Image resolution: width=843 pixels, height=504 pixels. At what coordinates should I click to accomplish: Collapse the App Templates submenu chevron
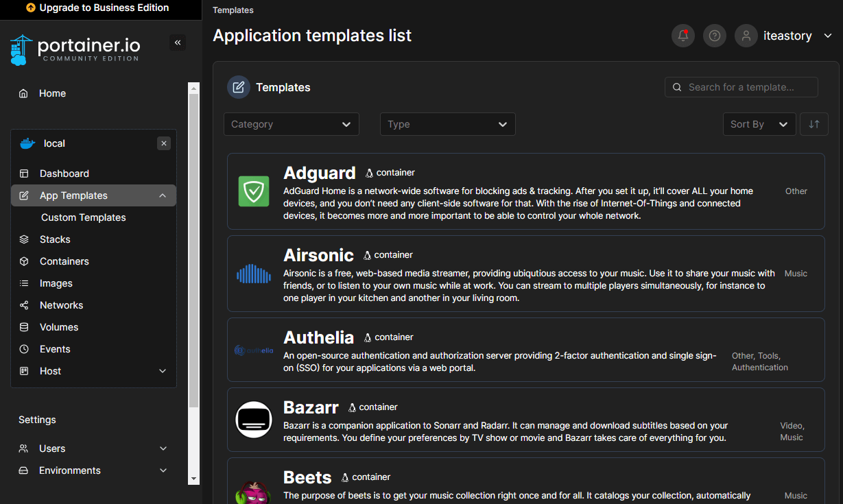coord(163,195)
